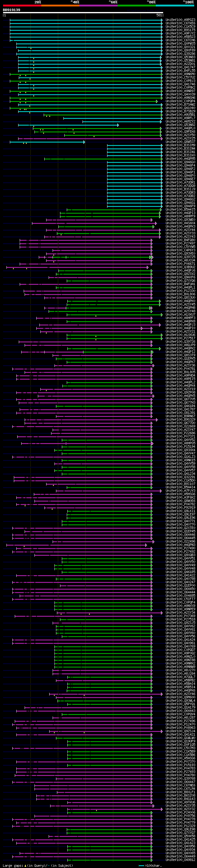
Task: Select label UniRef100_Q00321
Action: pos(180,47)
